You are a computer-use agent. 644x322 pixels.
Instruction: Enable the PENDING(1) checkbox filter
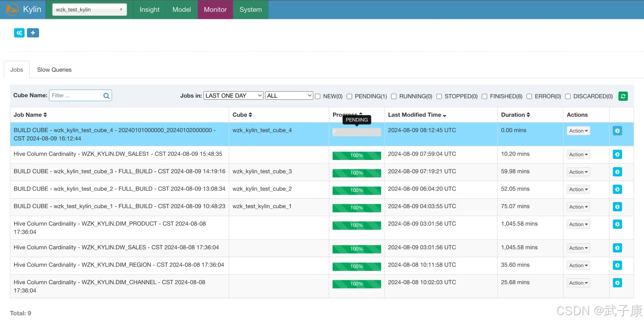click(349, 96)
